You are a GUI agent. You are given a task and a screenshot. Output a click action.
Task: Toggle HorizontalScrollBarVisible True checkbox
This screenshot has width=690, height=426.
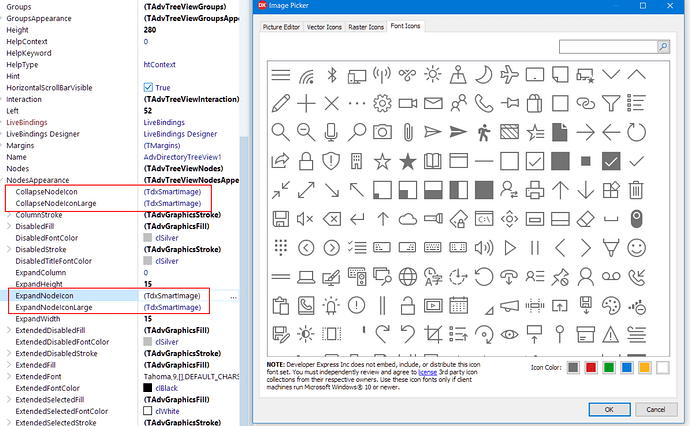(x=149, y=88)
